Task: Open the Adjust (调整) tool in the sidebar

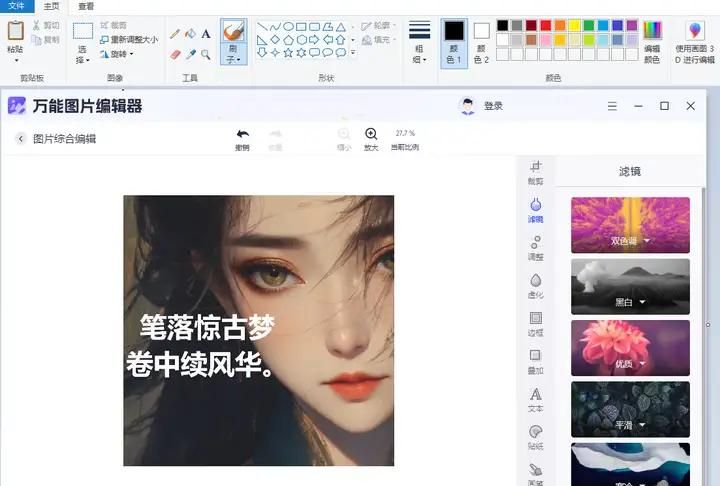Action: point(535,248)
